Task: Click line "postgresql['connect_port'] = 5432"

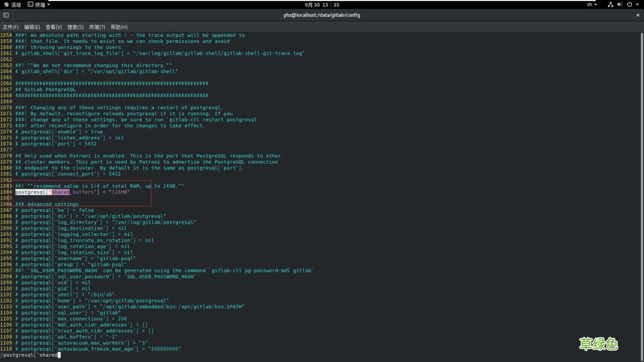Action: (68, 174)
